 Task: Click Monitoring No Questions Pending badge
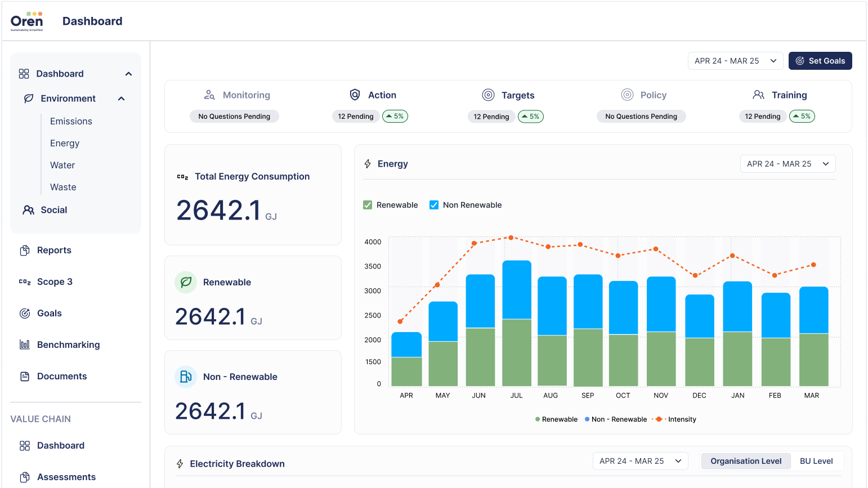234,117
